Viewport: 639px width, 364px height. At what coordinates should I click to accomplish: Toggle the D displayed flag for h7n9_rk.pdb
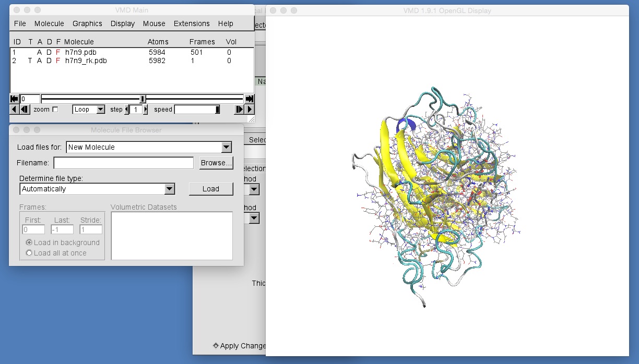pyautogui.click(x=49, y=60)
